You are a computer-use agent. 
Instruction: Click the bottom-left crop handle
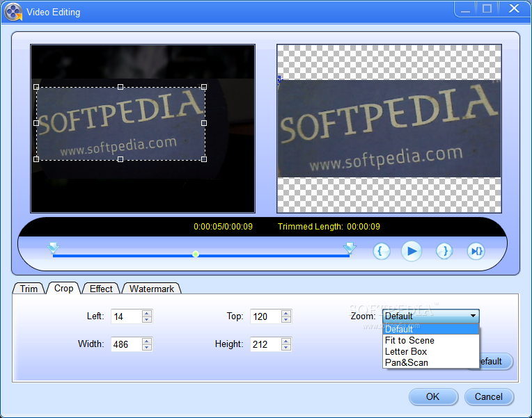[36, 159]
